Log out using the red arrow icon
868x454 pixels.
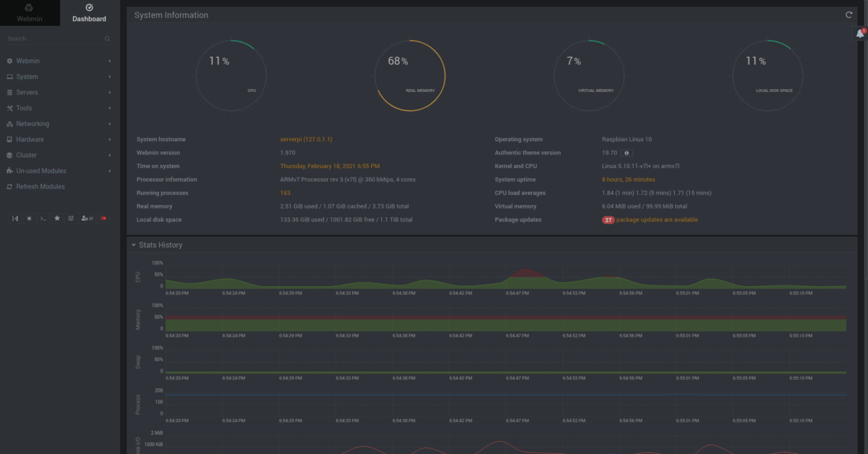[x=104, y=218]
